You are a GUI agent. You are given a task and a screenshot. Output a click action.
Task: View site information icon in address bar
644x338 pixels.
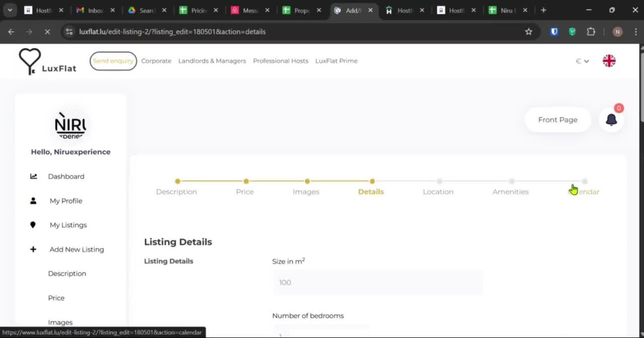click(70, 32)
